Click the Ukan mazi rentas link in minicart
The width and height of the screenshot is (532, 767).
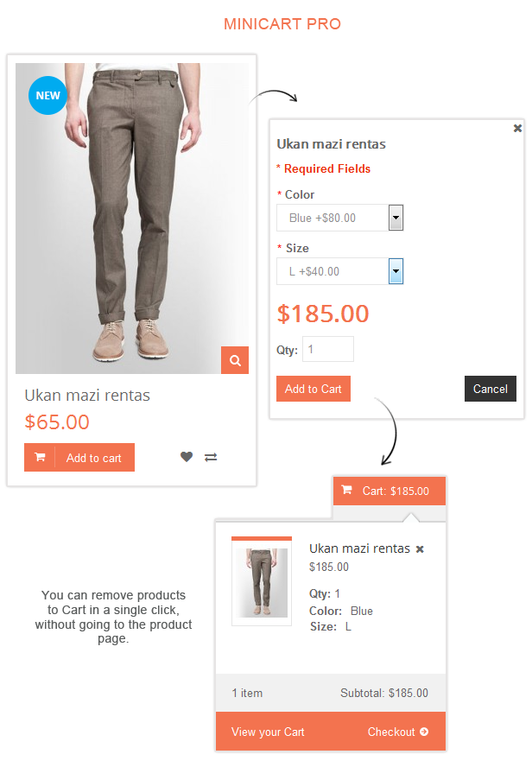(359, 548)
